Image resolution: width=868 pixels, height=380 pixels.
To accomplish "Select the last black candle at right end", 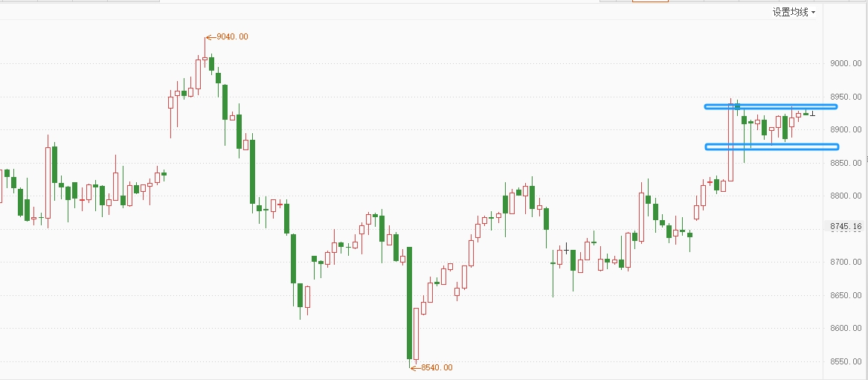I will tap(812, 114).
